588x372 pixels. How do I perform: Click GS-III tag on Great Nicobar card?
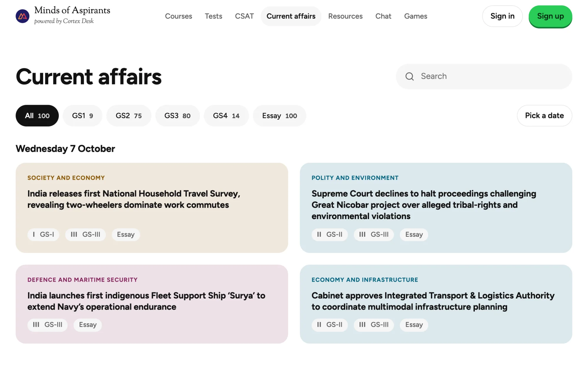[x=374, y=235]
